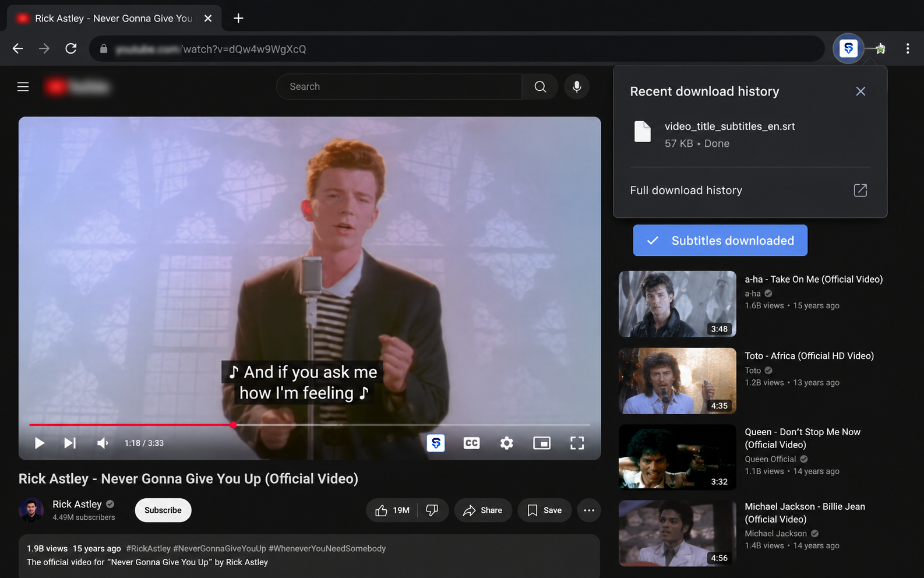
Task: Open a-ha channel name in sidebar
Action: point(753,294)
